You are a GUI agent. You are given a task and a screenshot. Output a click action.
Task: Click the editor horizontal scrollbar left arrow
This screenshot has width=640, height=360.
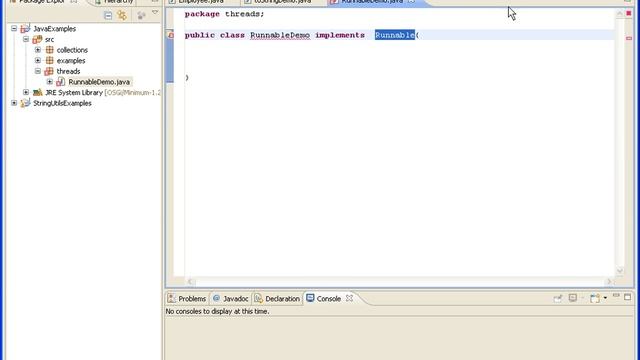[190, 281]
